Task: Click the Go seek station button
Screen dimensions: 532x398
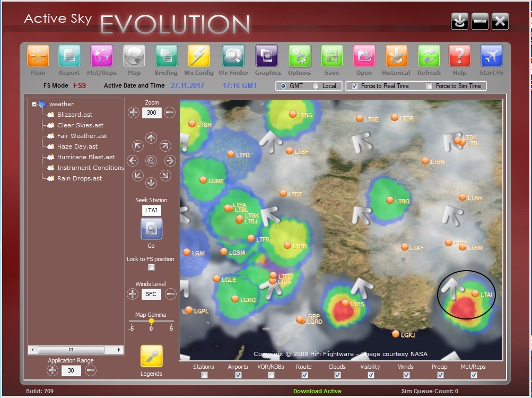Action: click(x=151, y=229)
